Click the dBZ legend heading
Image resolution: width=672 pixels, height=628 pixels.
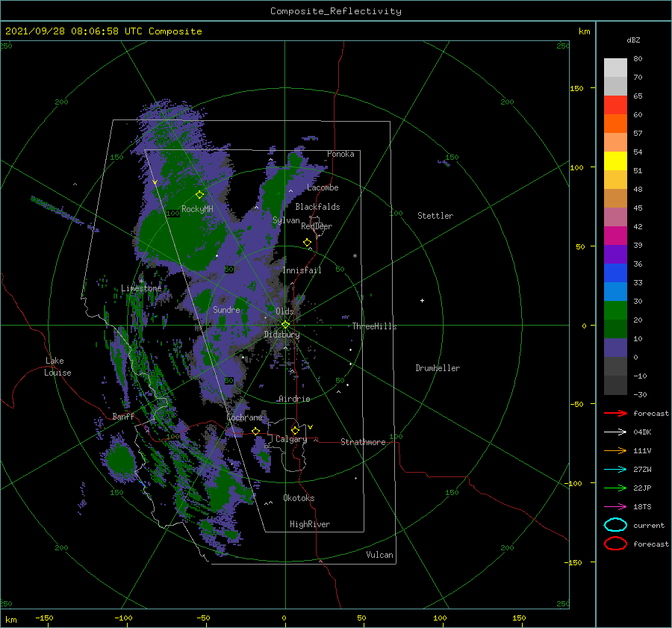click(x=633, y=40)
